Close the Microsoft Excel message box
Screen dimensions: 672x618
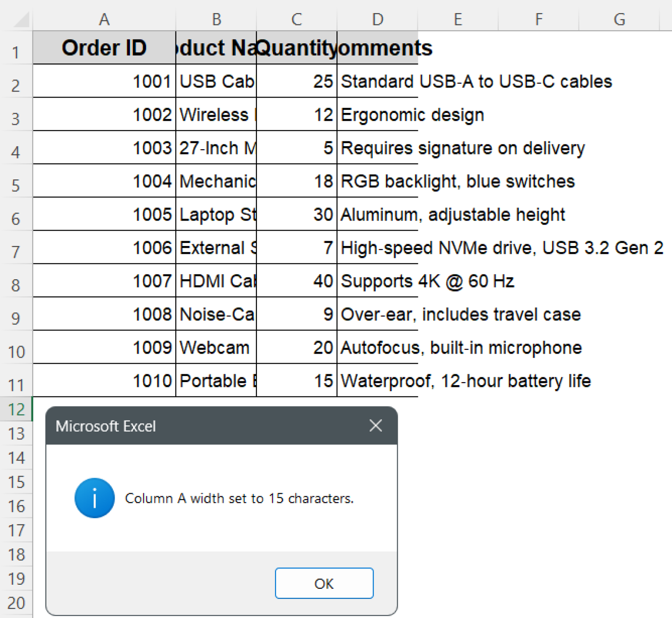(375, 425)
